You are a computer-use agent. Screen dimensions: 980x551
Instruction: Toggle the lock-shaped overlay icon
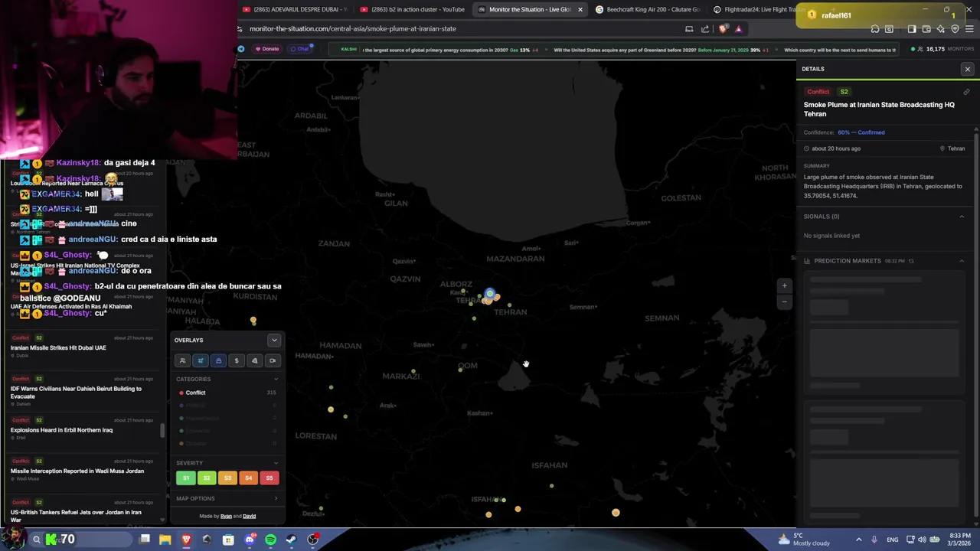(x=218, y=360)
